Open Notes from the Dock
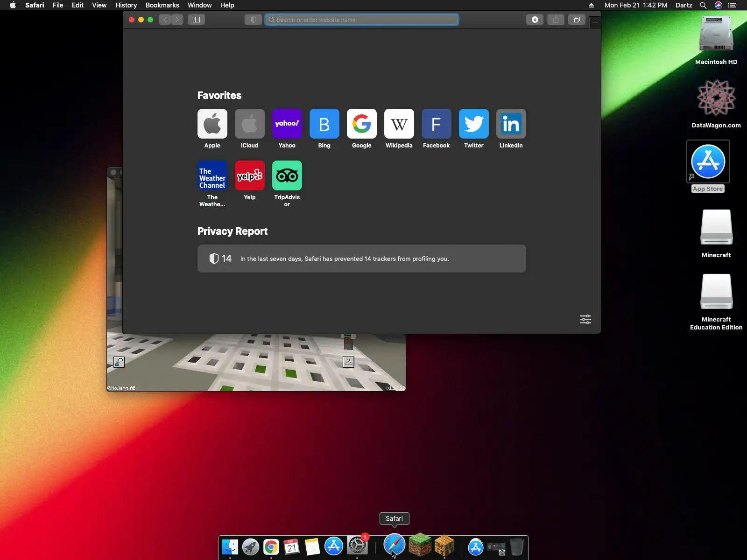Screen dimensions: 747x560 312,547
